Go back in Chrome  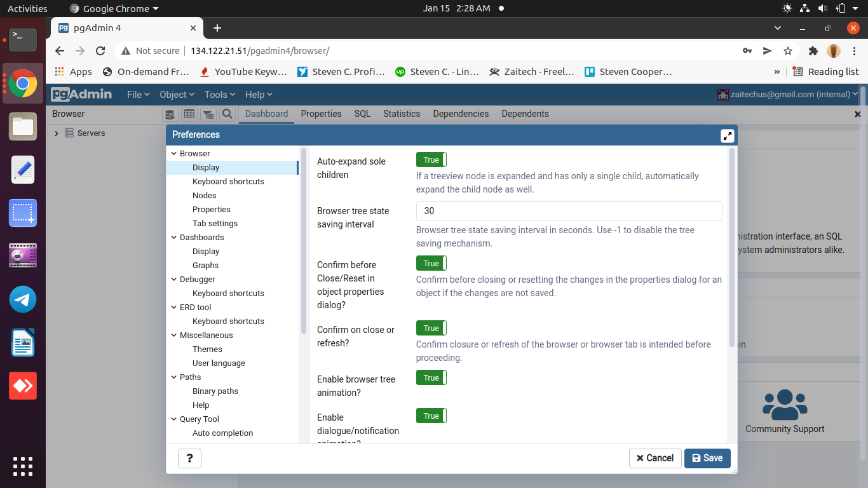point(60,51)
